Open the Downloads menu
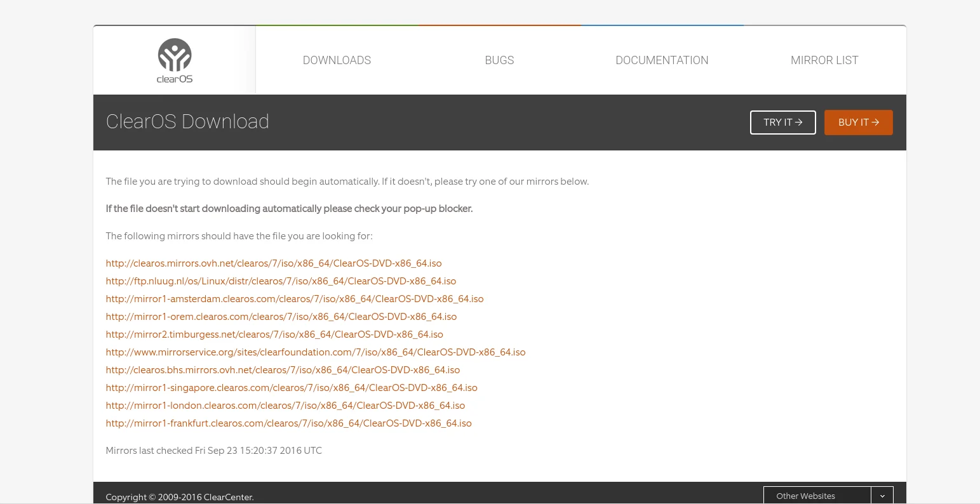 tap(337, 60)
